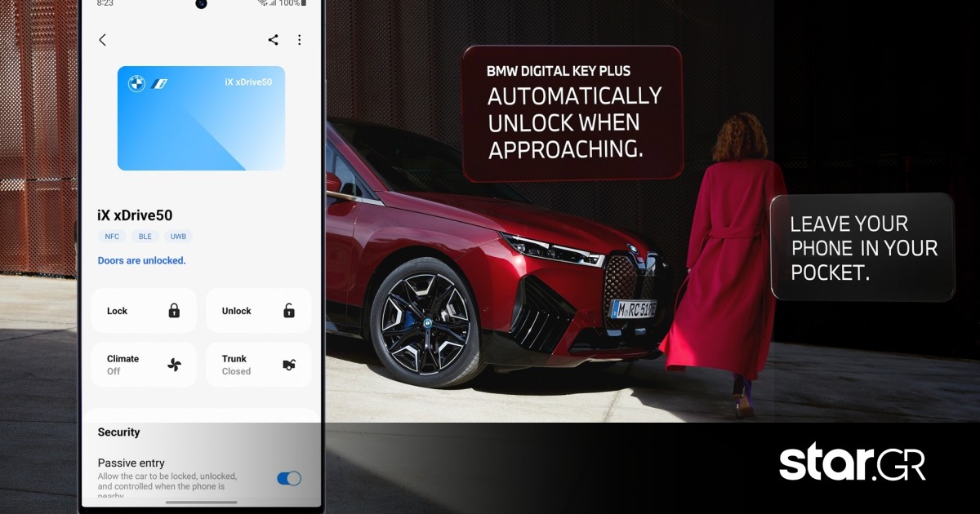Click 'BMW DIGITAL KEY PLUS' banner text

(559, 71)
